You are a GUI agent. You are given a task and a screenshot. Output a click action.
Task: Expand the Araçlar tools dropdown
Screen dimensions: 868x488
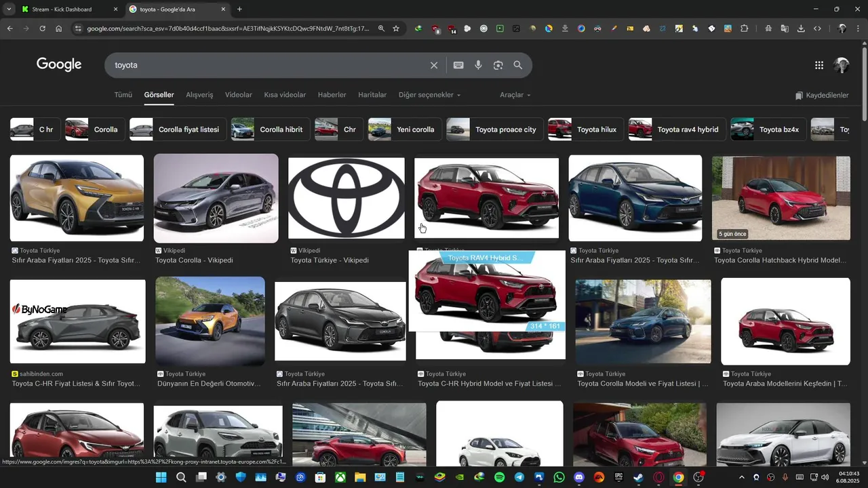(515, 95)
